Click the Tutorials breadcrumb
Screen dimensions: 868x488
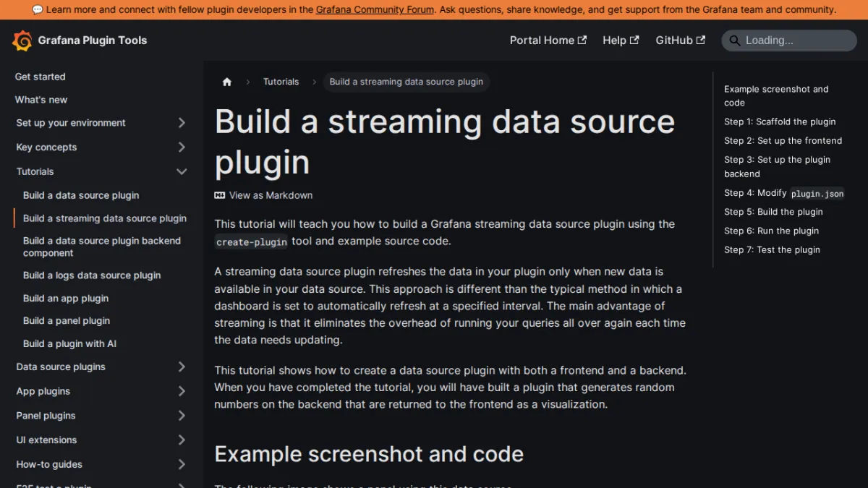pos(281,82)
